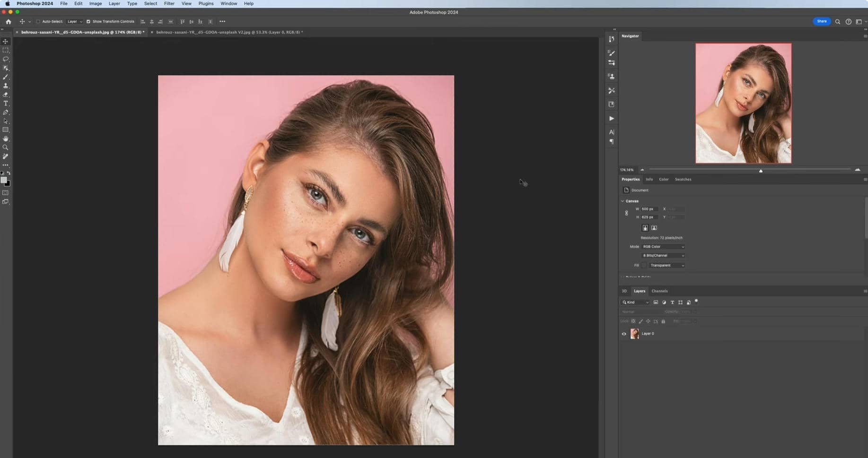Select the Rectangle shape tool
Screen dimensions: 868x458
(x=6, y=130)
